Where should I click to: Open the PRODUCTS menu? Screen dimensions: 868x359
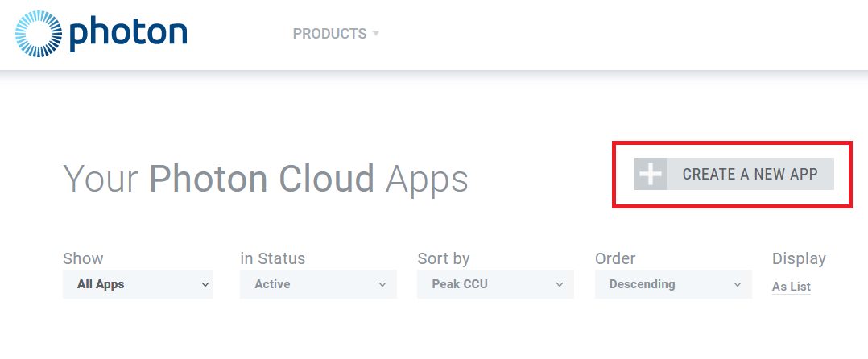click(x=329, y=34)
